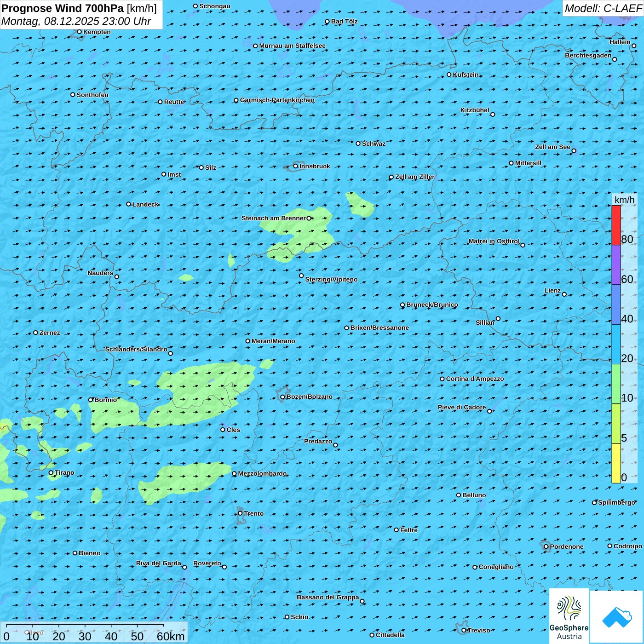Click the purple 60 km/h legend swatch
The width and height of the screenshot is (644, 644).
coord(616,265)
